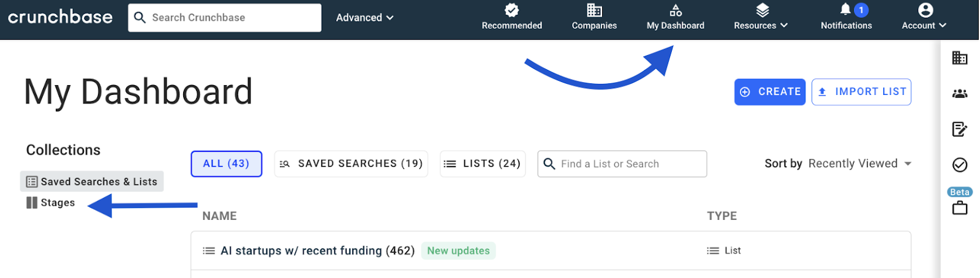Open the Beta briefcase icon in sidebar

point(960,208)
